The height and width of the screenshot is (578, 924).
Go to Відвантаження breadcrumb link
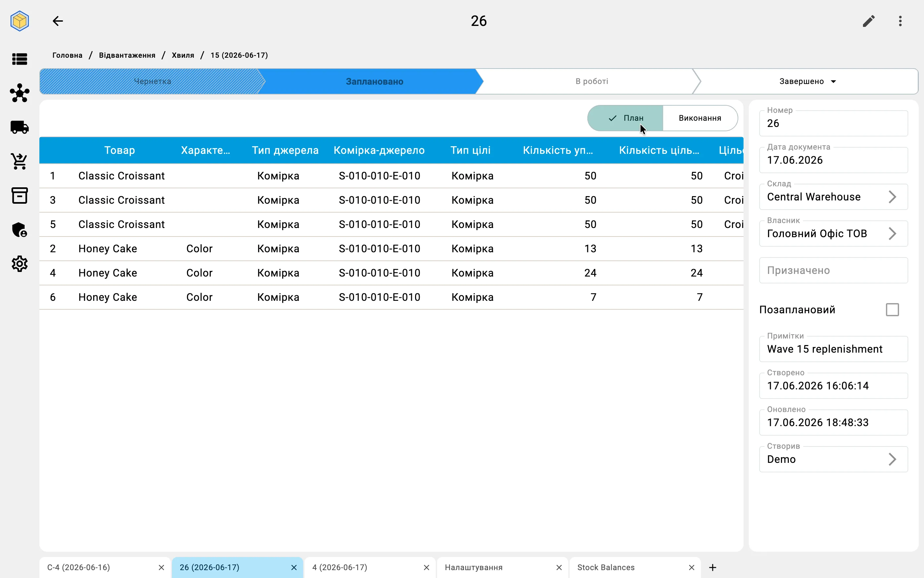coord(127,55)
